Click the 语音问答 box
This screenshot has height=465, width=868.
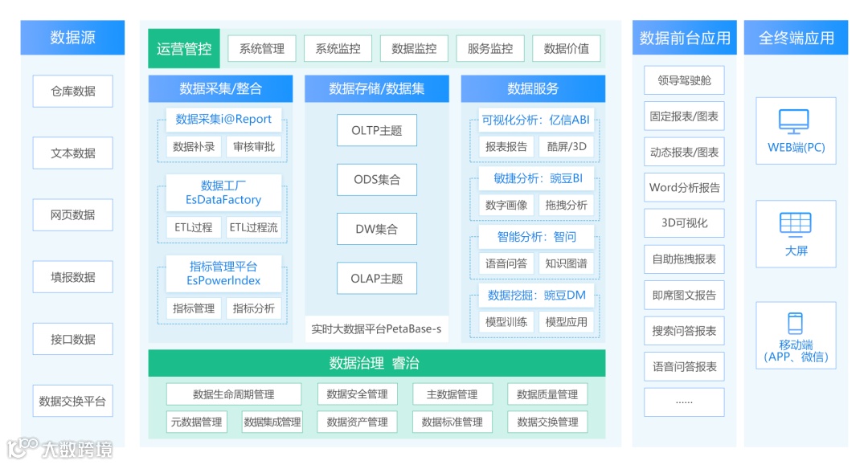[506, 263]
